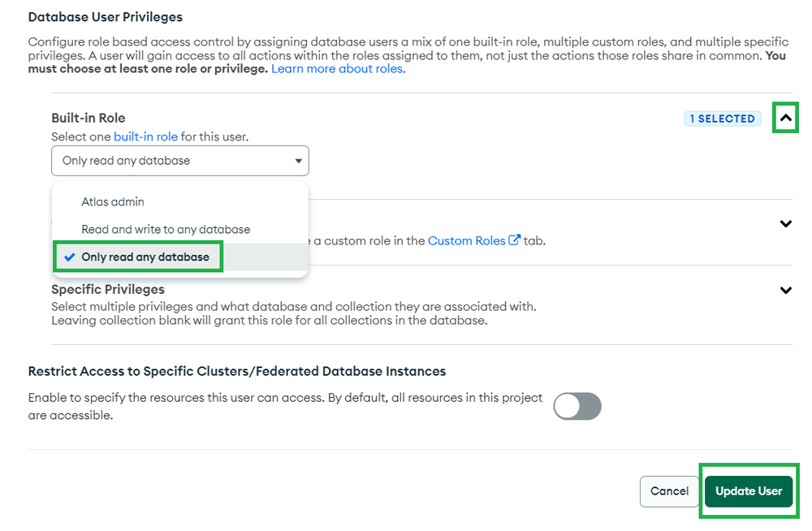Click the Cancel button
The image size is (812, 531).
pos(669,491)
